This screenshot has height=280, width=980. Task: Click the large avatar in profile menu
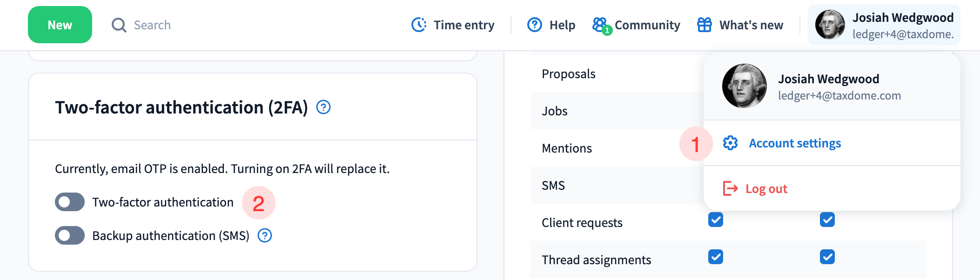coord(745,86)
